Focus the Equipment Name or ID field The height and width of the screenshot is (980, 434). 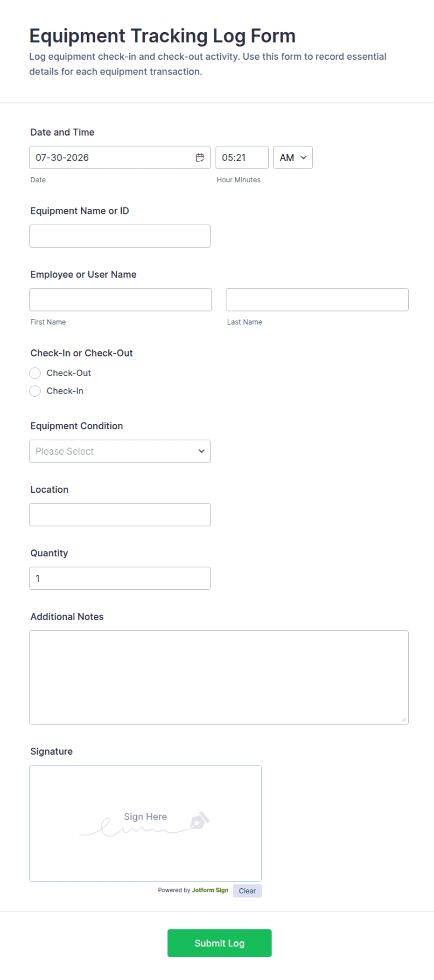point(120,236)
